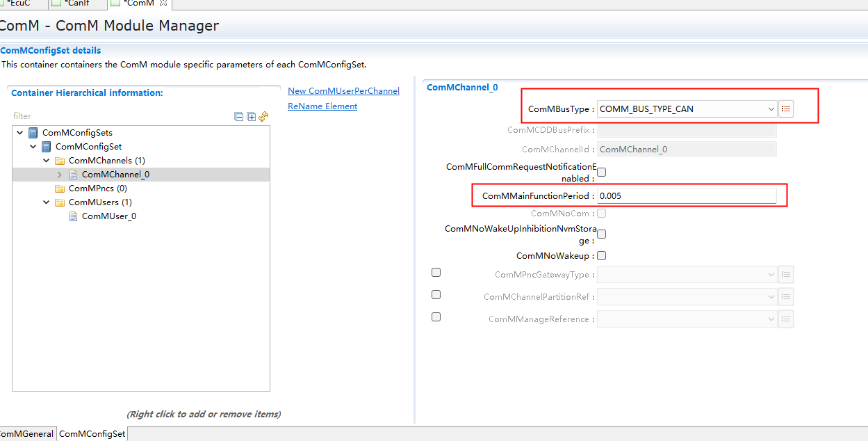Select the ComMPncs folder icon
The image size is (868, 441).
click(x=60, y=189)
